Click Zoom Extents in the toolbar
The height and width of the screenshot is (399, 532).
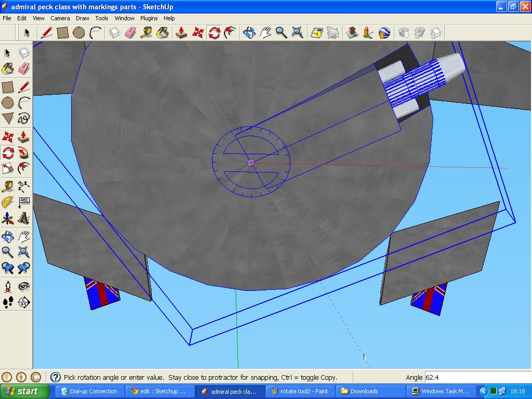pos(298,32)
